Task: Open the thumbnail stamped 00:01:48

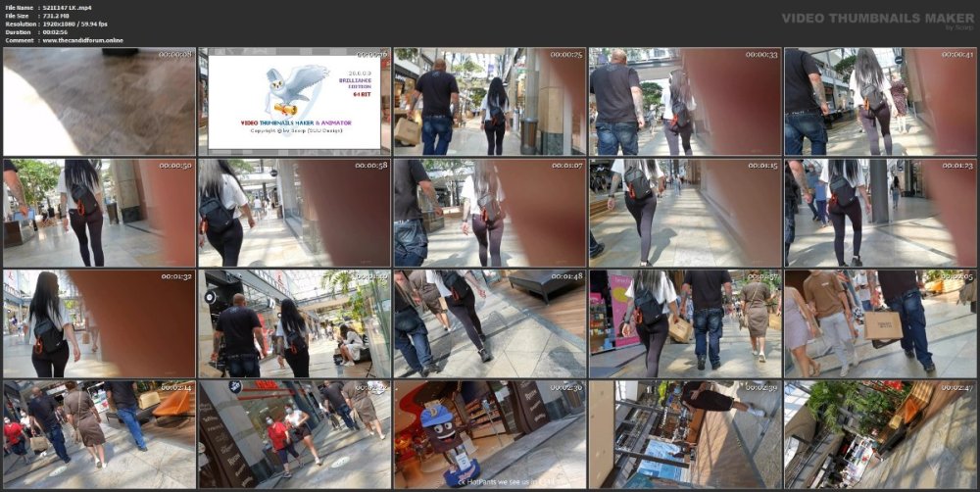Action: [x=490, y=323]
